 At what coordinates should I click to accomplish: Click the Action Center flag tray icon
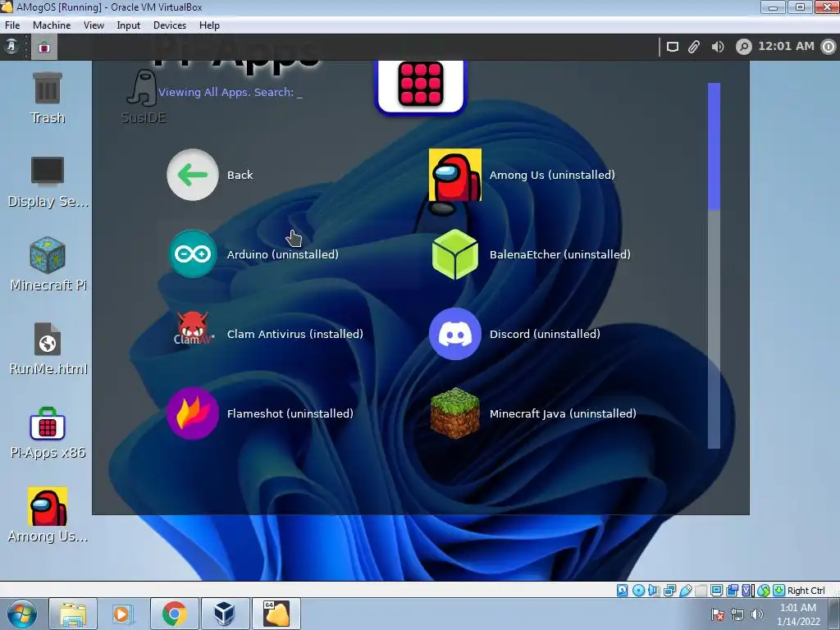point(717,614)
